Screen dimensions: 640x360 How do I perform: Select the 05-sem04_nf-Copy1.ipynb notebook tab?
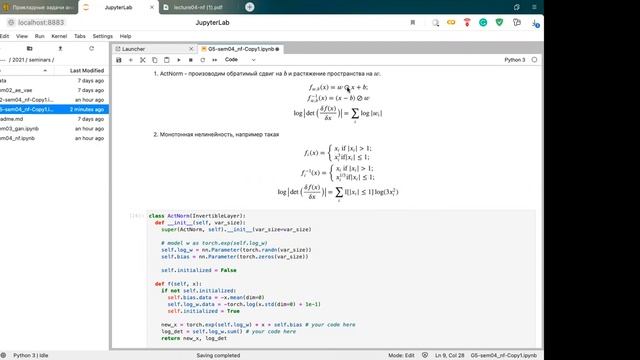tap(240, 49)
